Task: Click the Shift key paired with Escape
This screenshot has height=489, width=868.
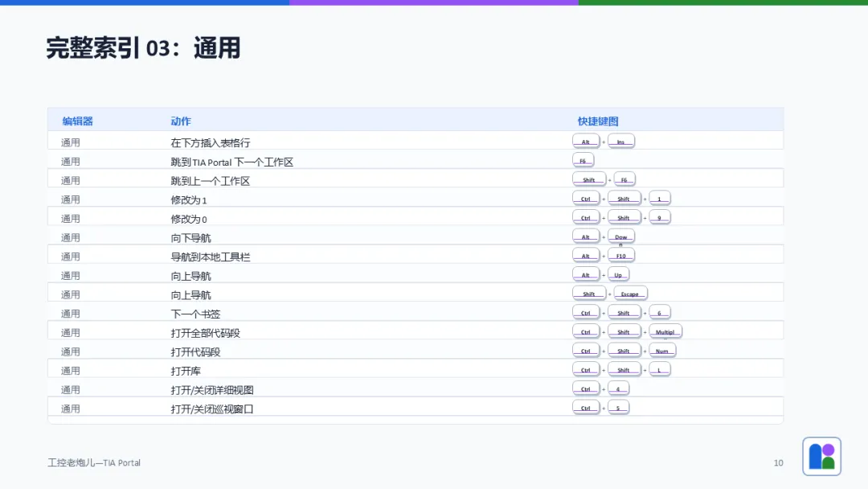Action: point(588,294)
